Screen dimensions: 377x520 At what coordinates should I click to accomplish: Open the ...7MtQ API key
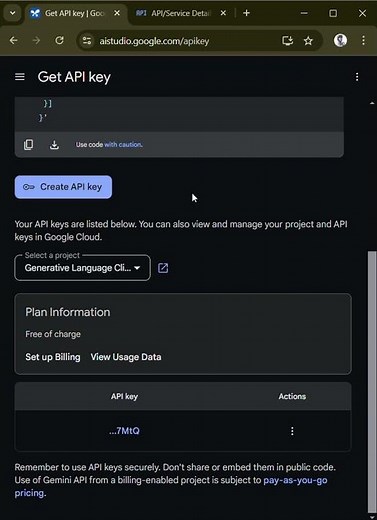tap(124, 431)
